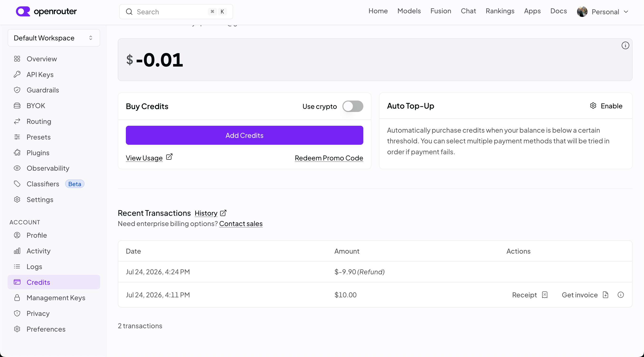The width and height of the screenshot is (644, 357).
Task: Click the Auto Top-Up gear icon
Action: (593, 106)
